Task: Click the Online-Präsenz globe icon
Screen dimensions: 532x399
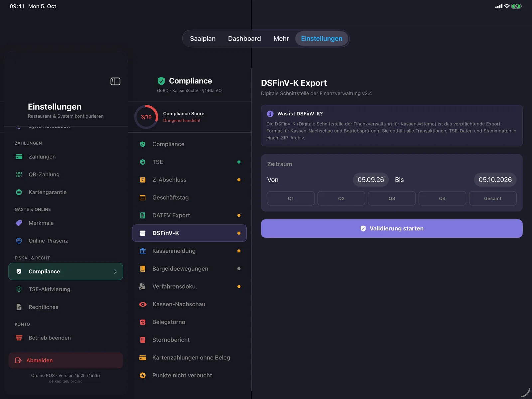Action: click(19, 241)
